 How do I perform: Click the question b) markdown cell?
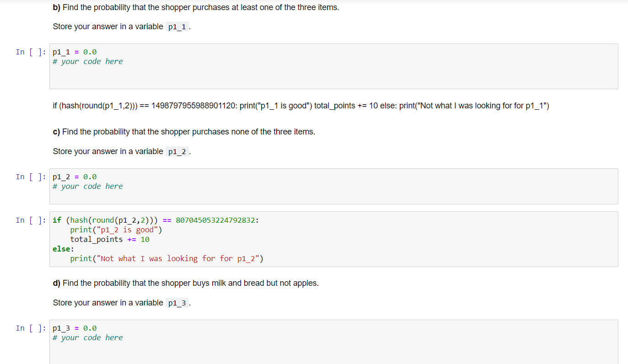(x=196, y=7)
